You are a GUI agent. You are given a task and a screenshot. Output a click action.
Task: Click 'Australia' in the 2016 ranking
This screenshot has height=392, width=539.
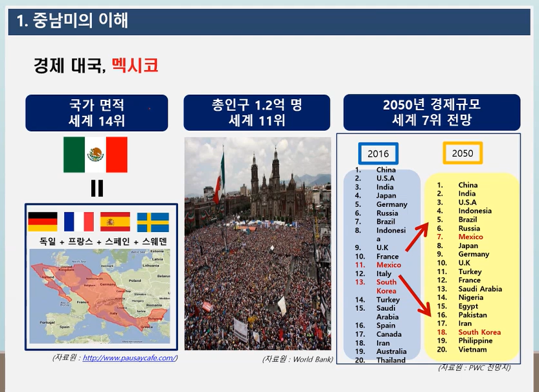pos(391,351)
